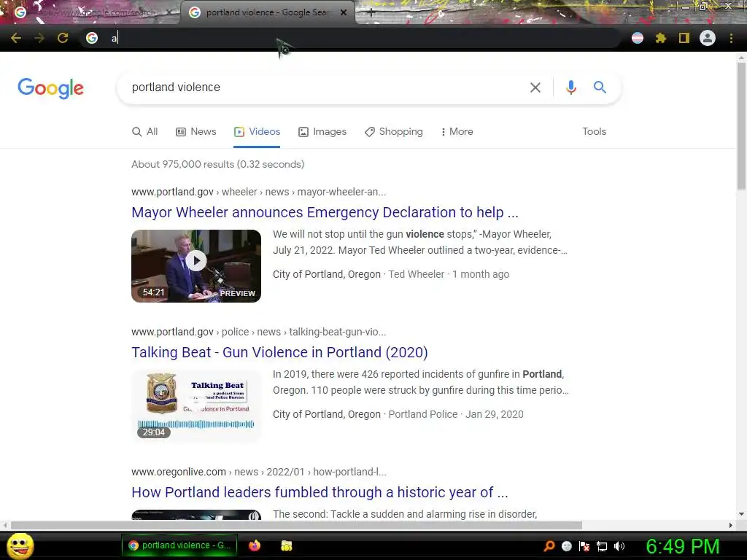This screenshot has width=747, height=560.
Task: Switch to the first google.com tab
Action: [89, 12]
